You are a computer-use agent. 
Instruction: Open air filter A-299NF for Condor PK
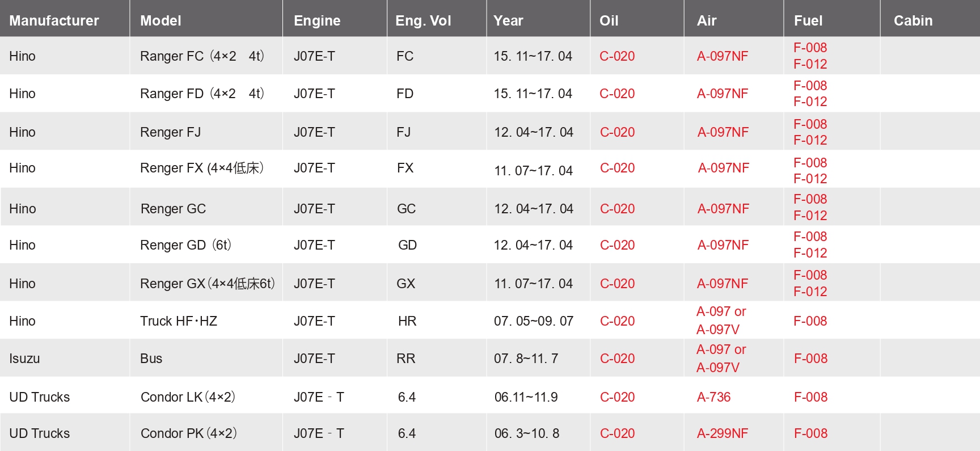pyautogui.click(x=723, y=433)
